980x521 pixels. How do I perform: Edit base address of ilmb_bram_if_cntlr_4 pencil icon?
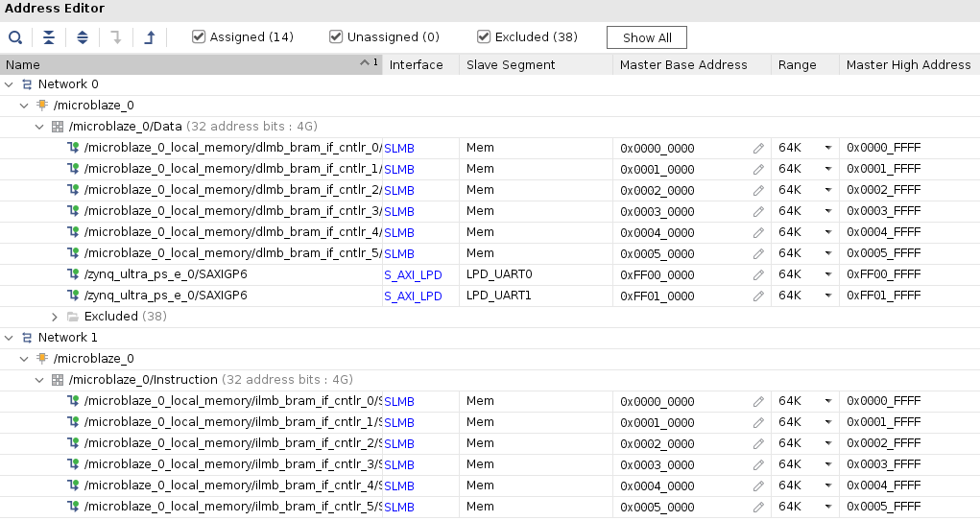coord(758,486)
